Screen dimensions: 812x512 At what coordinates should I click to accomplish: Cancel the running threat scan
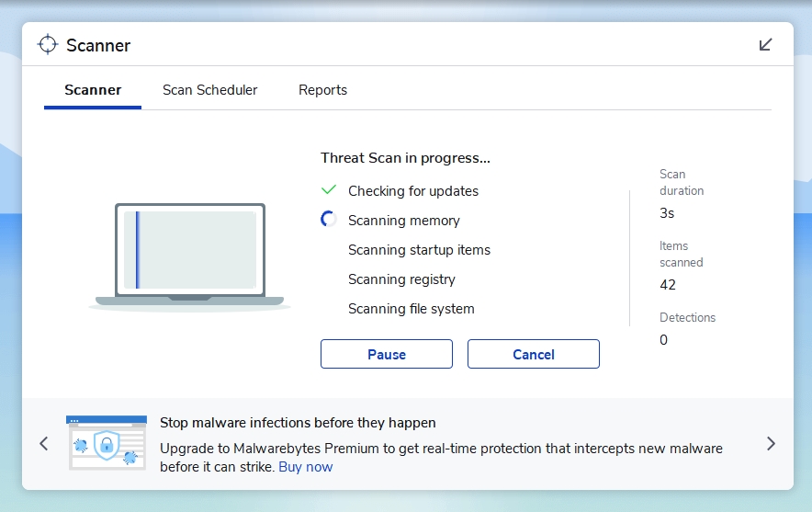[533, 354]
